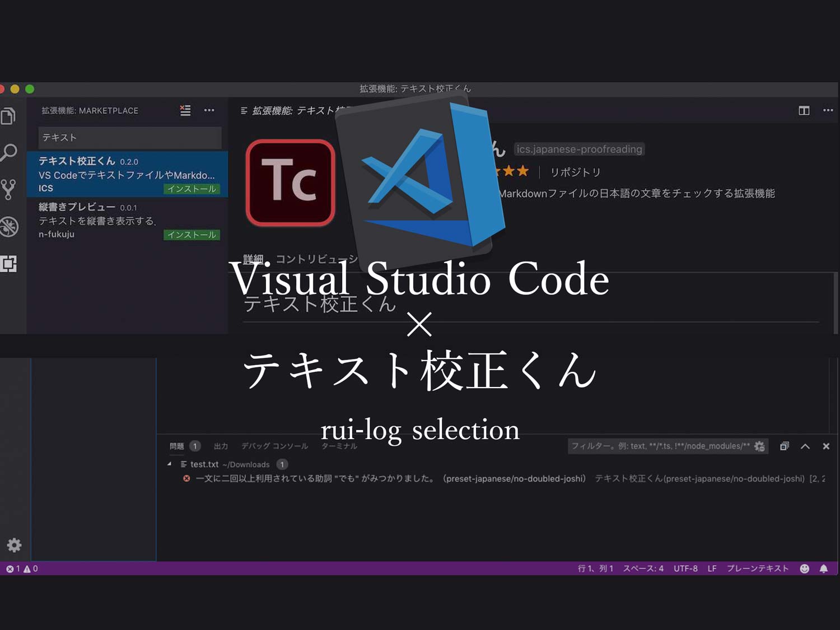Install the 縦書きプレビュー extension
This screenshot has width=840, height=630.
point(192,235)
